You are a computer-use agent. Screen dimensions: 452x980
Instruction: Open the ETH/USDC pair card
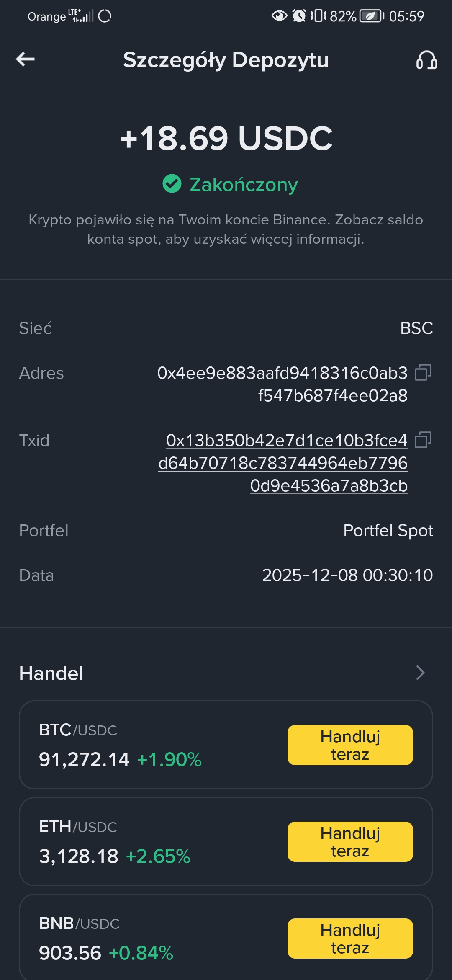226,842
